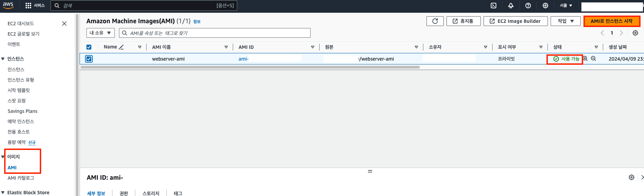Open the top bar settings gear
This screenshot has height=196, width=644.
(545, 6)
